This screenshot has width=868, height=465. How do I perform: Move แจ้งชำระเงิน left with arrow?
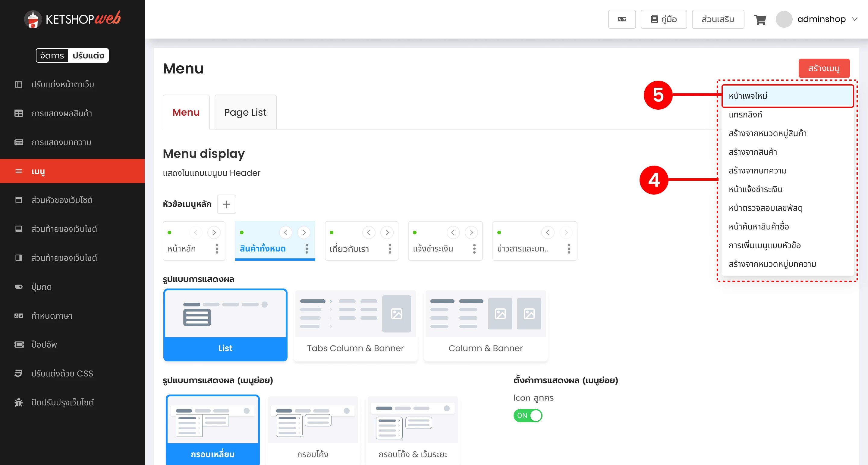coord(453,232)
